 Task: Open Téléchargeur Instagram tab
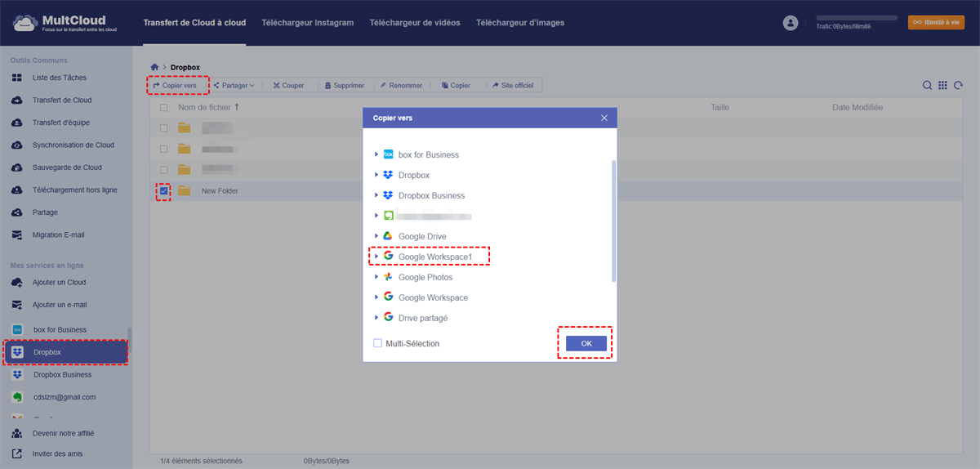click(307, 23)
